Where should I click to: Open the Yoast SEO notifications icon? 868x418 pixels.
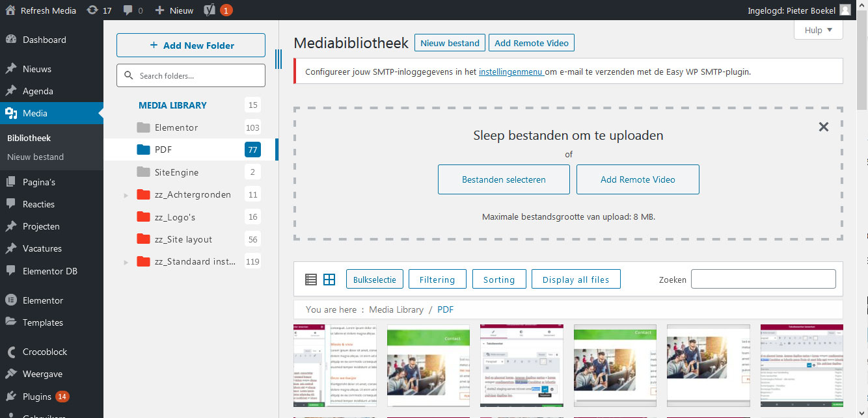[210, 10]
